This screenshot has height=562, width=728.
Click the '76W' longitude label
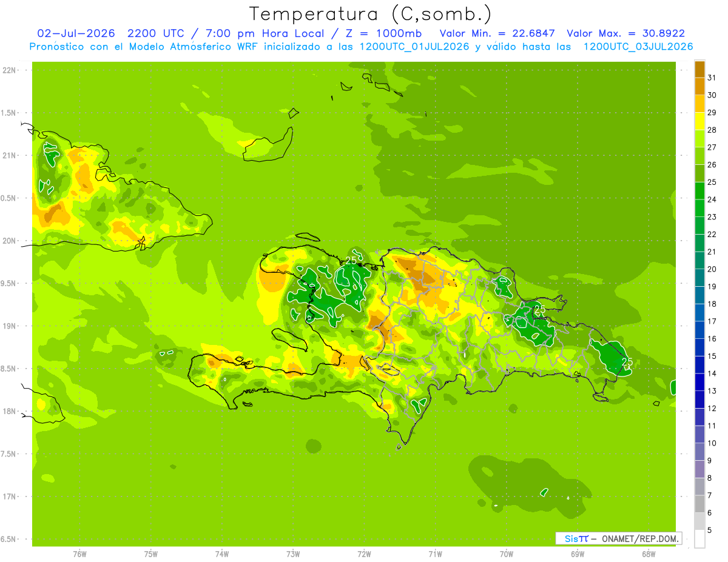tap(79, 554)
